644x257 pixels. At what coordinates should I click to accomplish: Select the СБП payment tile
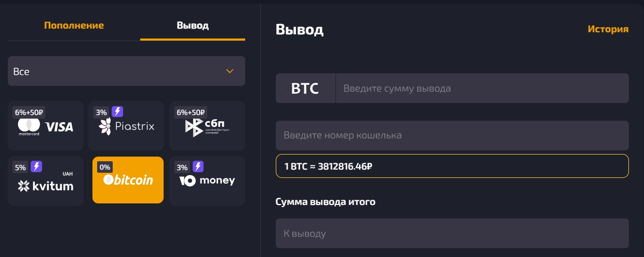click(x=207, y=127)
